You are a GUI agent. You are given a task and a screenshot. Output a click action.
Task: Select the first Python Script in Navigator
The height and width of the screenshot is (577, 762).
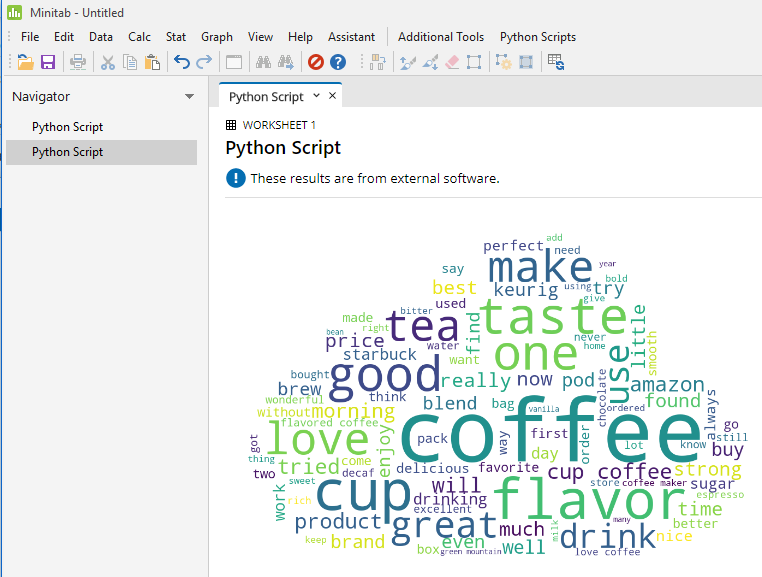click(67, 127)
